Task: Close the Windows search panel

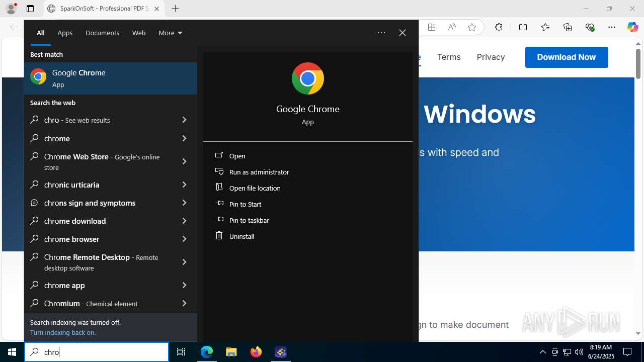Action: click(403, 33)
